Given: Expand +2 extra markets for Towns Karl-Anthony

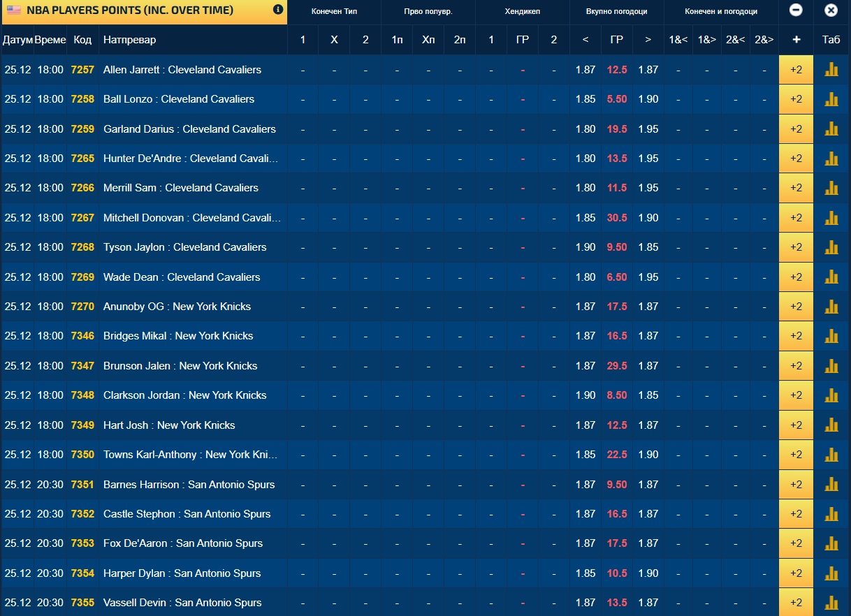Looking at the screenshot, I should point(796,455).
